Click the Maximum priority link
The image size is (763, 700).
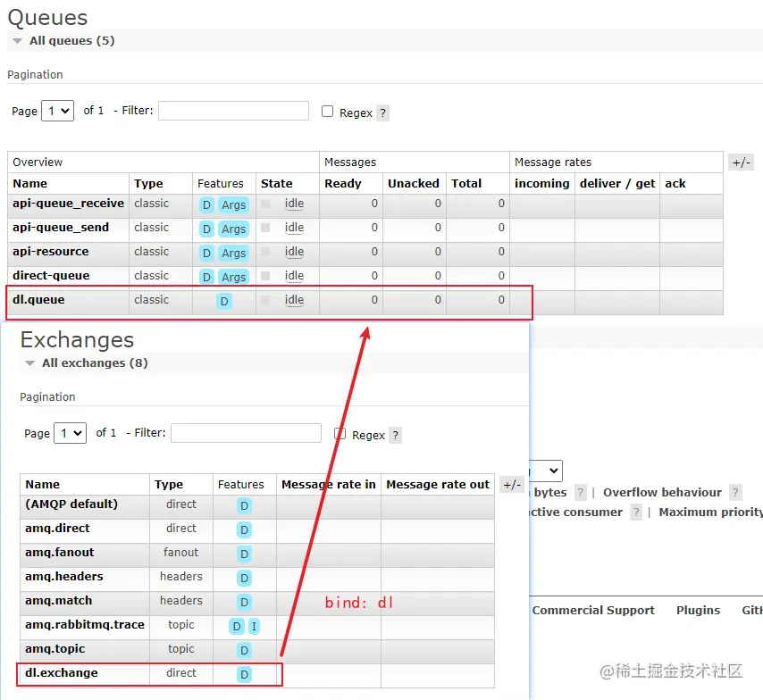[711, 512]
